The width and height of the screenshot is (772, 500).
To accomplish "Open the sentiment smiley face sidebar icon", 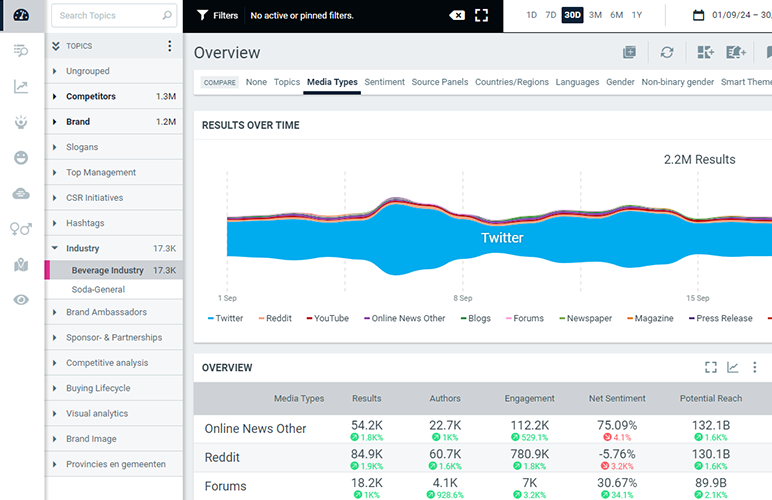I will tap(21, 158).
